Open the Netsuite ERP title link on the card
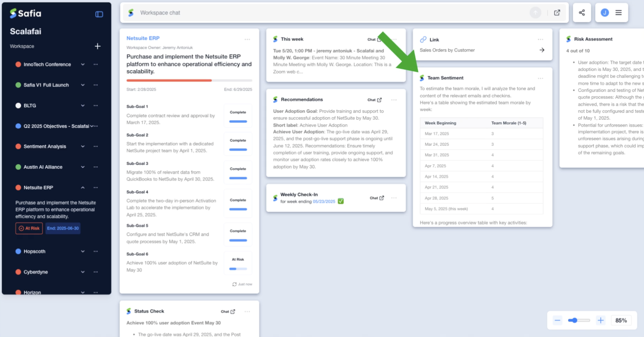The height and width of the screenshot is (337, 644). point(143,38)
